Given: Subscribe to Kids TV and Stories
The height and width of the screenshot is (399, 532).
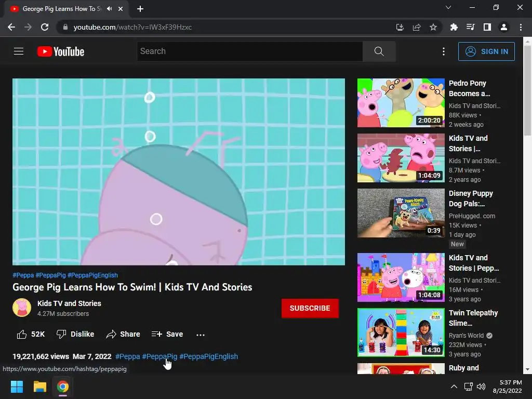Looking at the screenshot, I should click(310, 308).
